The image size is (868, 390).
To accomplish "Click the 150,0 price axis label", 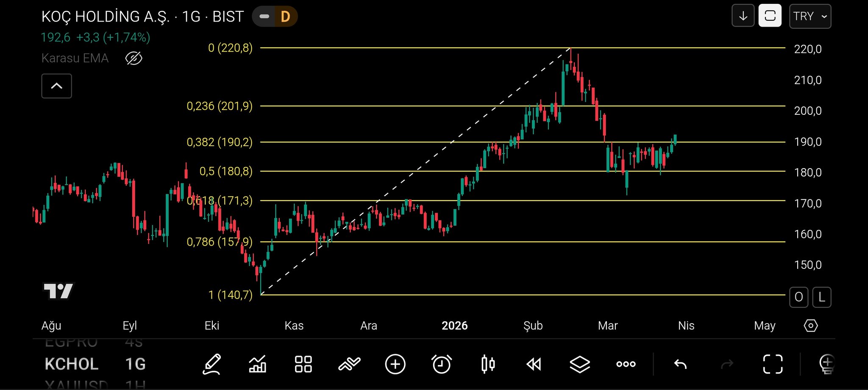I will (807, 265).
